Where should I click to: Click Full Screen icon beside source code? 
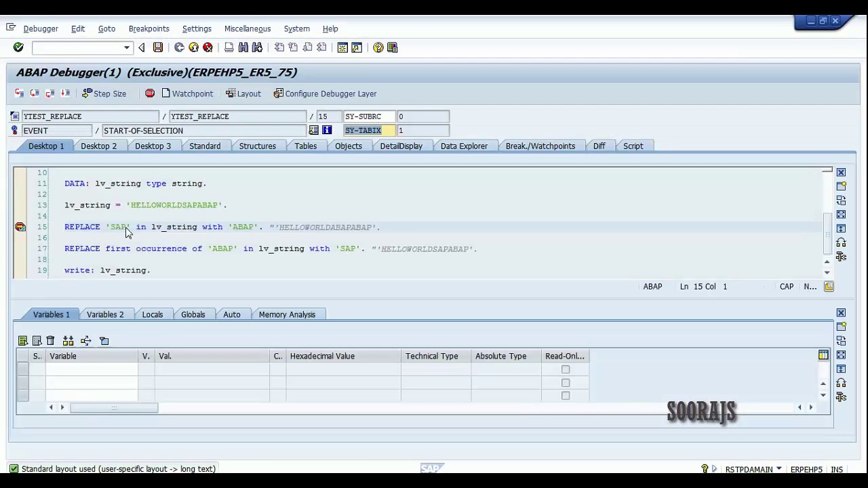pos(841,214)
